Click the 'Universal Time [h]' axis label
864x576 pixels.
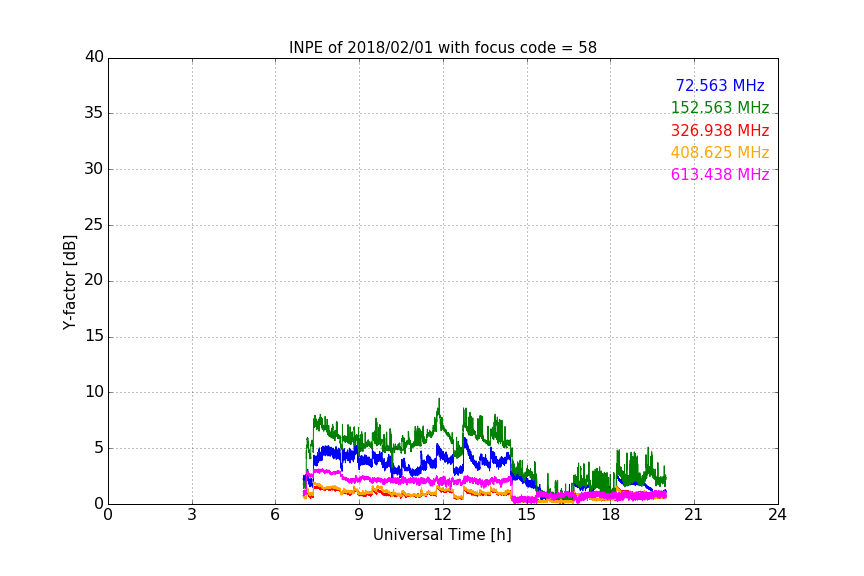442,535
